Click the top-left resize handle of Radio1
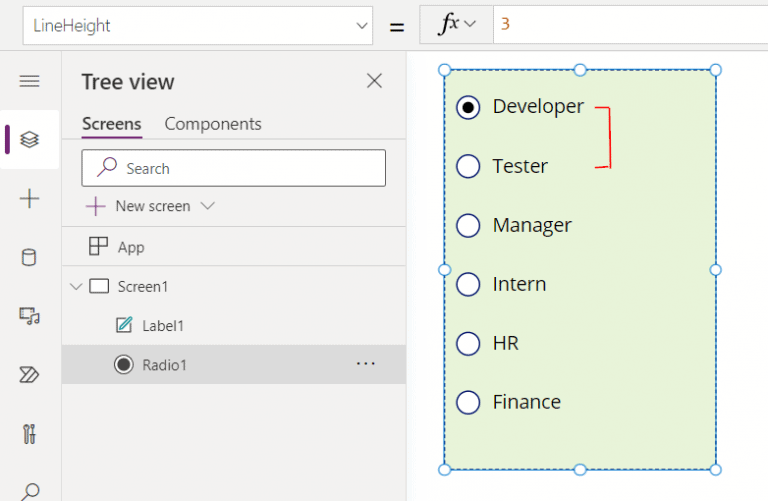The image size is (768, 501). pyautogui.click(x=444, y=70)
